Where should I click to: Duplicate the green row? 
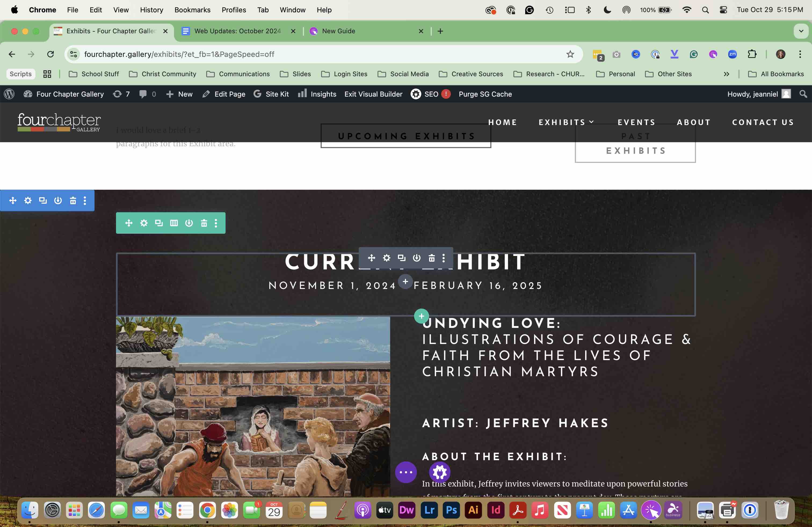pyautogui.click(x=159, y=223)
